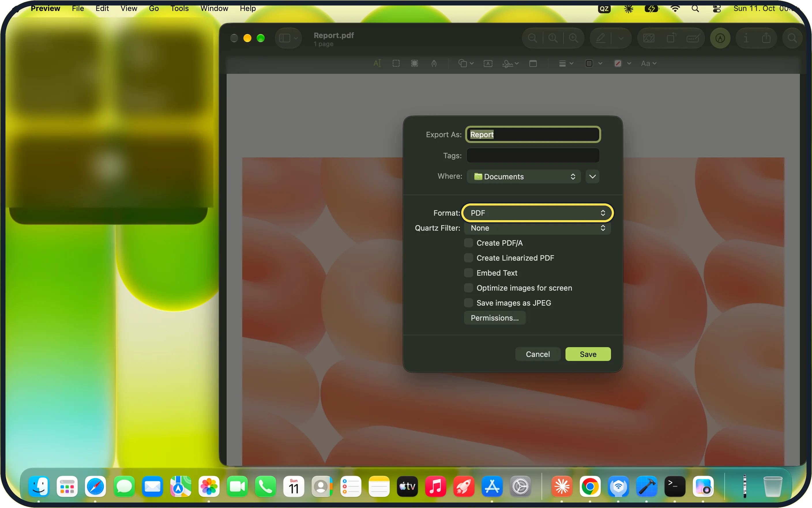
Task: Enable Optimize images for screen checkbox
Action: 468,288
